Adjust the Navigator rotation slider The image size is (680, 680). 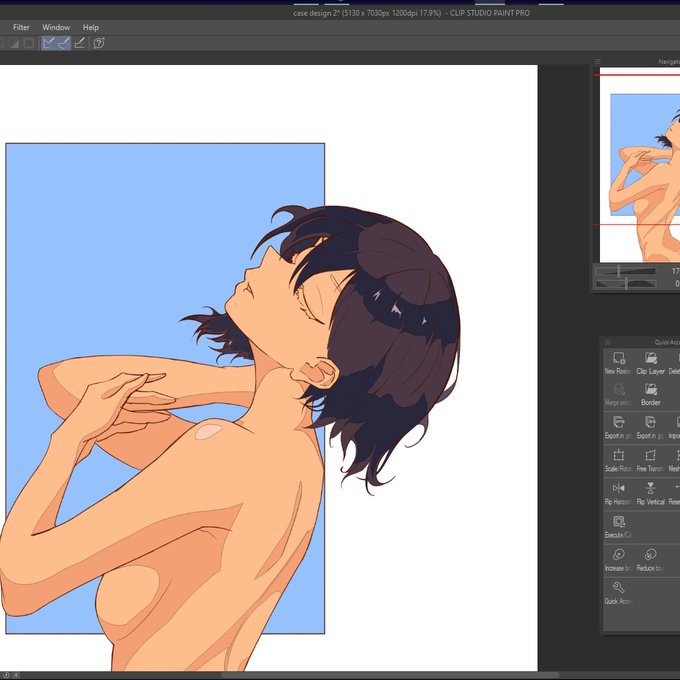626,284
